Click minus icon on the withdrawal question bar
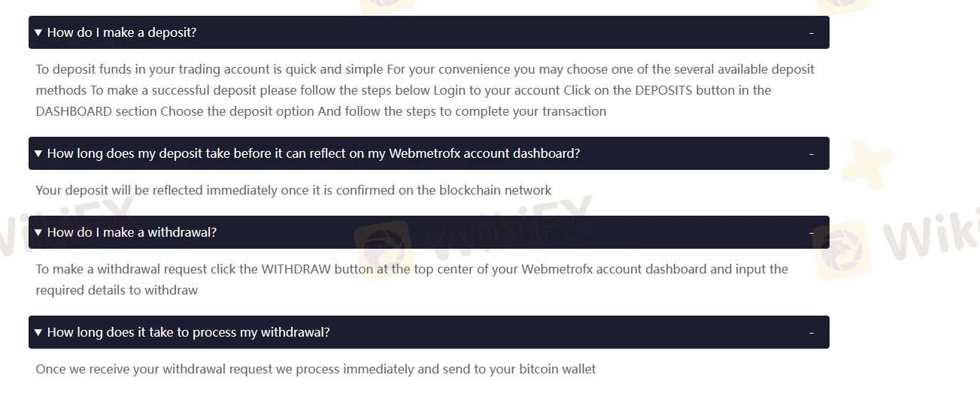 (812, 232)
